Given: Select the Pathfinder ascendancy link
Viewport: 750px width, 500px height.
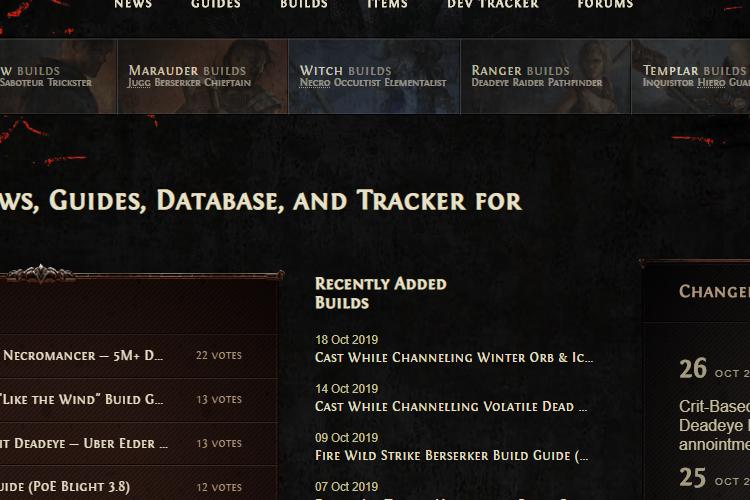Looking at the screenshot, I should (x=575, y=83).
